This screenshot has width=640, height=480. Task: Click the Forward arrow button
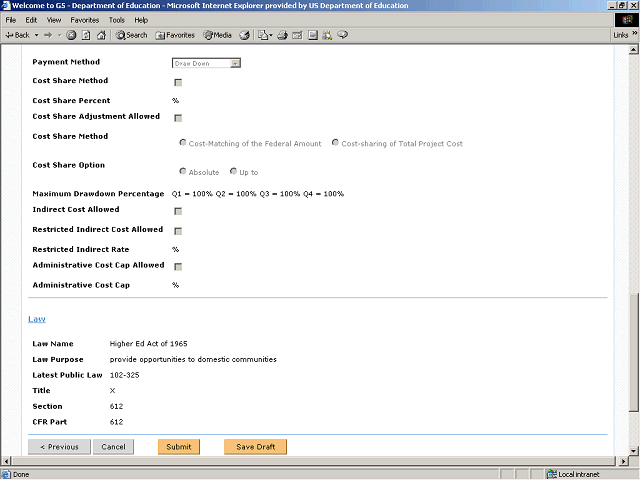pyautogui.click(x=48, y=35)
